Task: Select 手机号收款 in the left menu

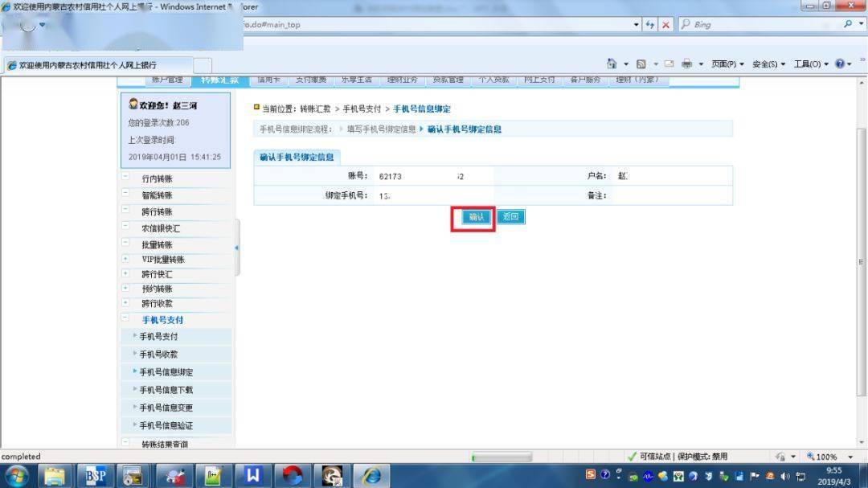Action: pyautogui.click(x=158, y=355)
